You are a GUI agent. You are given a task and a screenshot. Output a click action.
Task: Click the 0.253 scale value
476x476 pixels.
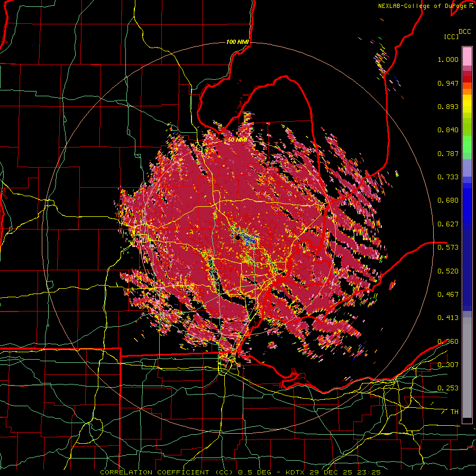click(448, 388)
